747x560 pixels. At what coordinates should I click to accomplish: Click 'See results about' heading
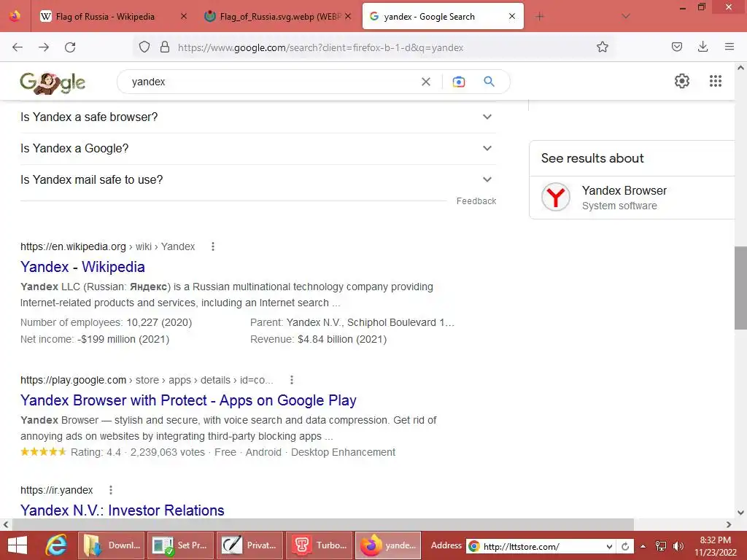592,158
